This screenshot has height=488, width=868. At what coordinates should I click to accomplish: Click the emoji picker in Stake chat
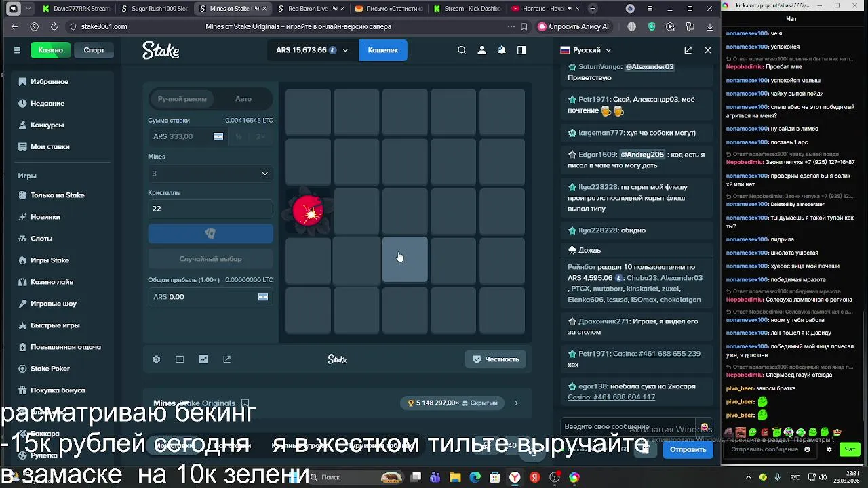click(704, 427)
